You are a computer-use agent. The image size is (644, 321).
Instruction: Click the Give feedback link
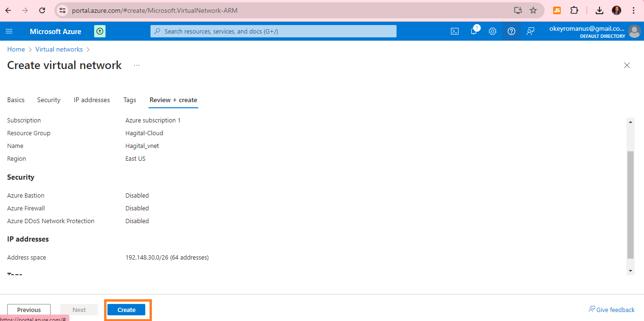tap(611, 310)
